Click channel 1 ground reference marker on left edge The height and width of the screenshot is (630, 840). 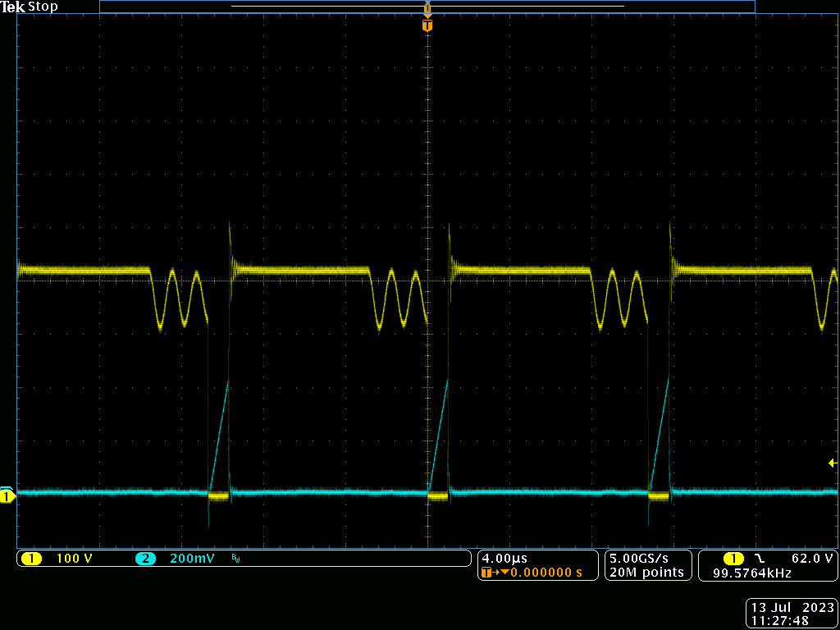point(7,495)
